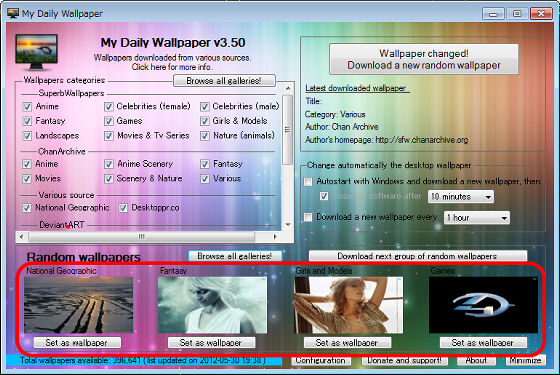This screenshot has width=560, height=375.
Task: Click Browse all galleries above categories
Action: click(x=224, y=81)
